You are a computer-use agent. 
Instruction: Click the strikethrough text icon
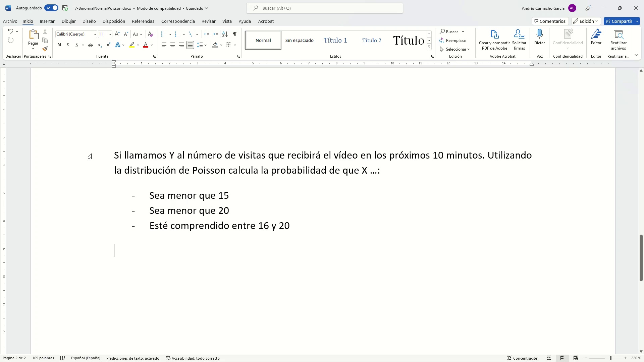click(x=91, y=45)
